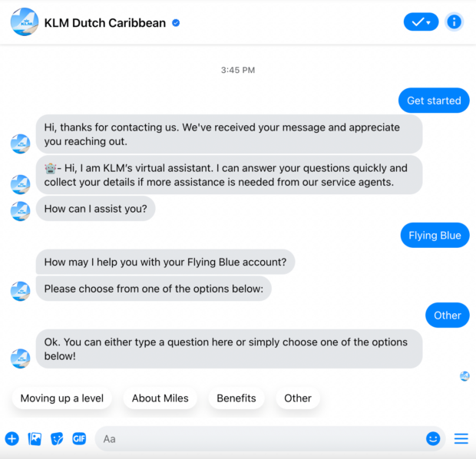Open the sticker picker

[57, 439]
